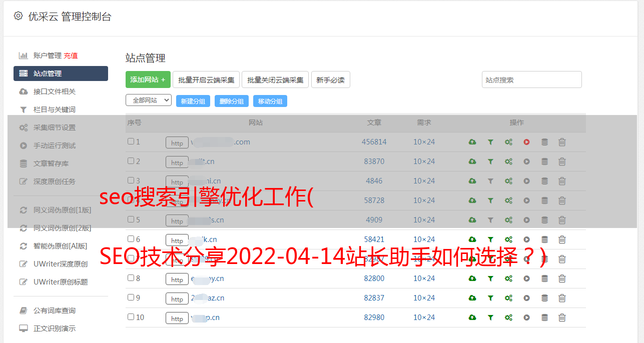Viewport: 644px width, 343px height.
Task: Tick the checkbox for site row 3
Action: pyautogui.click(x=131, y=180)
